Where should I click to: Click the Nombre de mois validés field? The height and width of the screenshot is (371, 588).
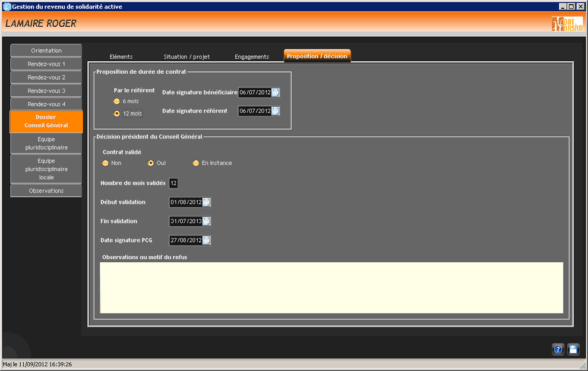173,183
